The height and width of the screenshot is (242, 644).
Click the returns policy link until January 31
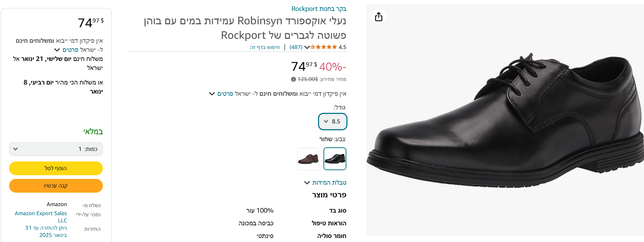46,231
